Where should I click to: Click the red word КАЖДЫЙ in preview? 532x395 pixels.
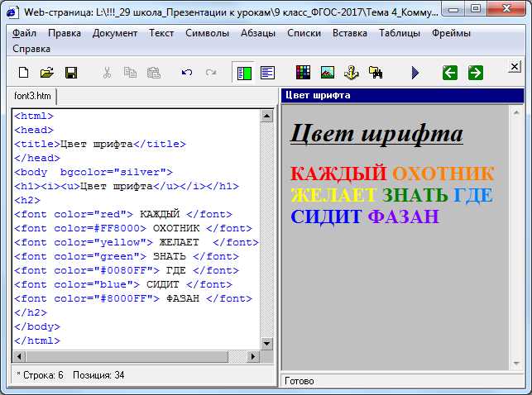pos(338,173)
